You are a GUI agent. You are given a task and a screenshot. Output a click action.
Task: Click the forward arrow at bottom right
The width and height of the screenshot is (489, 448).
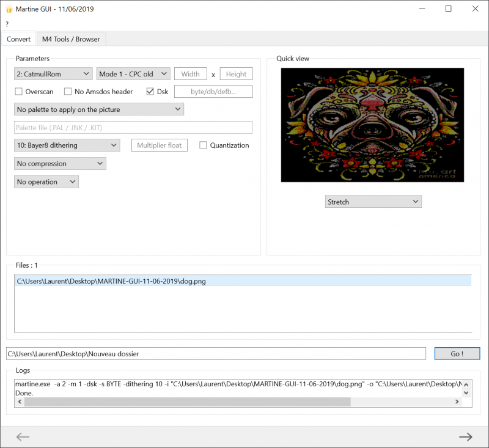466,437
